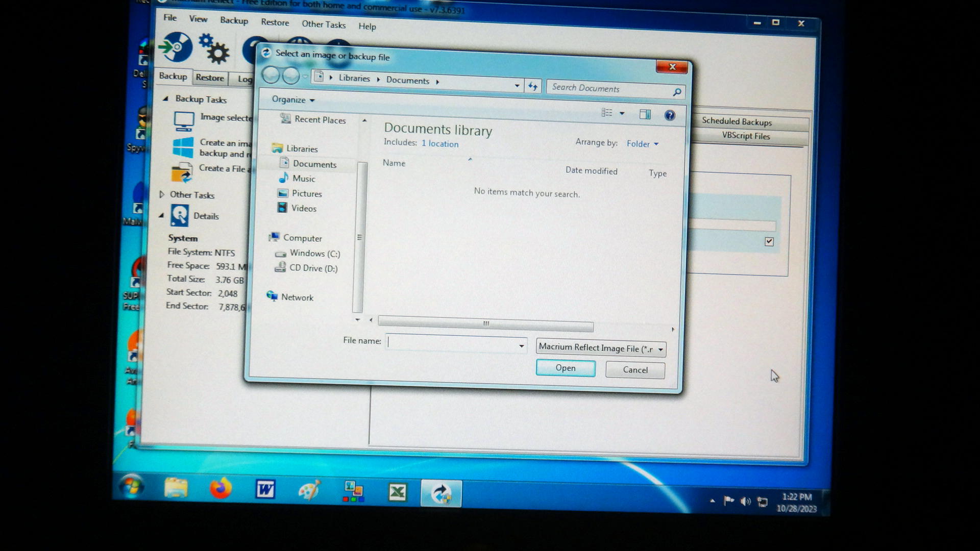Image resolution: width=980 pixels, height=551 pixels.
Task: Show hidden tray icons arrow
Action: coord(713,501)
